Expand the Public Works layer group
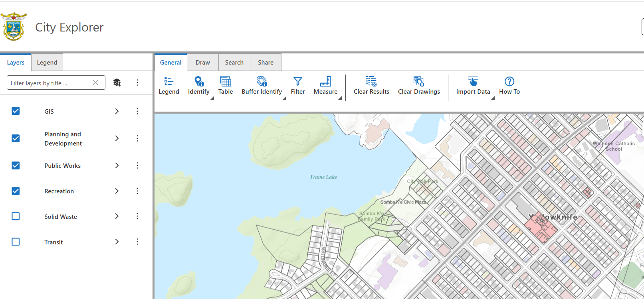 coord(117,165)
